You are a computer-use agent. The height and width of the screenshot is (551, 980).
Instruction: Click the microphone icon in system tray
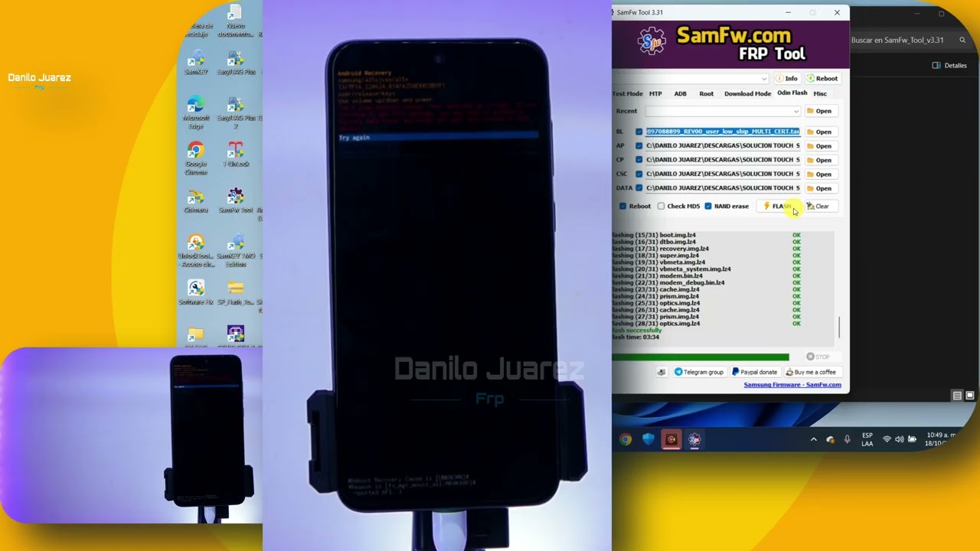pos(847,439)
